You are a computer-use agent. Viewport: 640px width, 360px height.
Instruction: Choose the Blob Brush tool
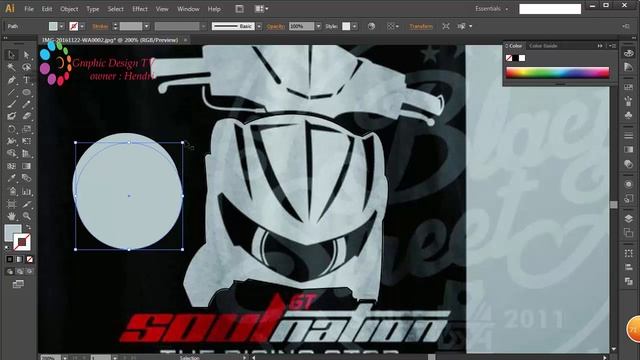[x=11, y=116]
